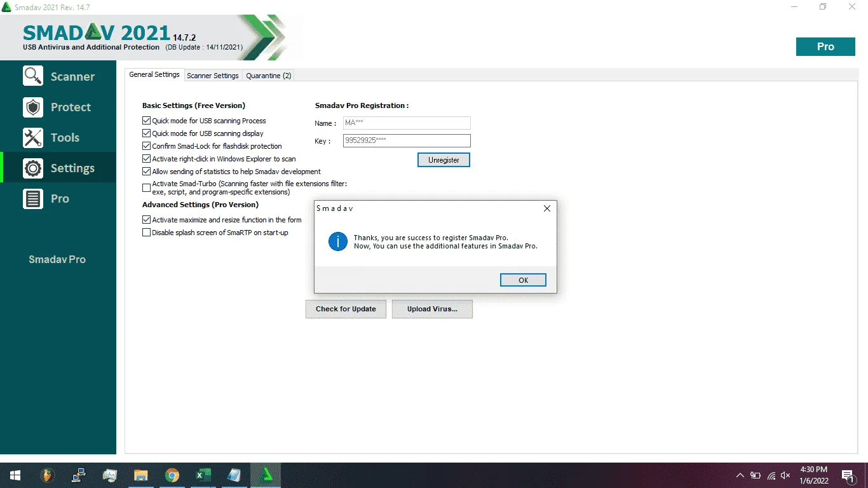Click the 'Advanced Settings (Pro Version)' heading
This screenshot has width=868, height=488.
point(200,205)
